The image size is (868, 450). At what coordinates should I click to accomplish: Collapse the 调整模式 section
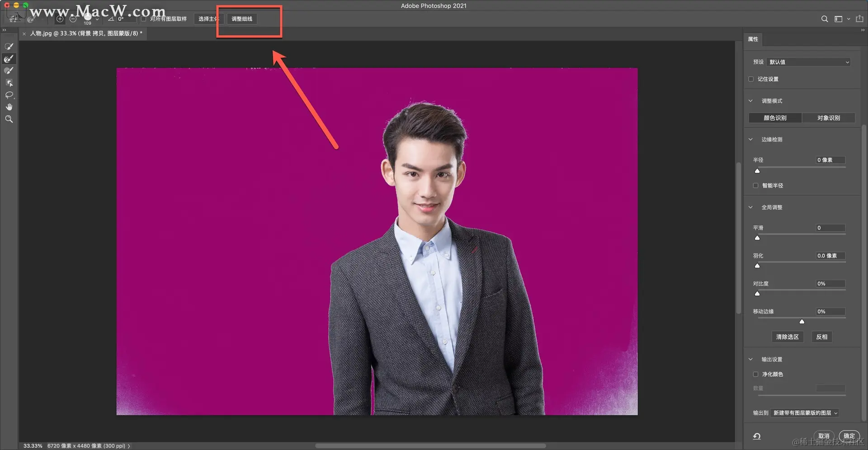click(x=750, y=101)
